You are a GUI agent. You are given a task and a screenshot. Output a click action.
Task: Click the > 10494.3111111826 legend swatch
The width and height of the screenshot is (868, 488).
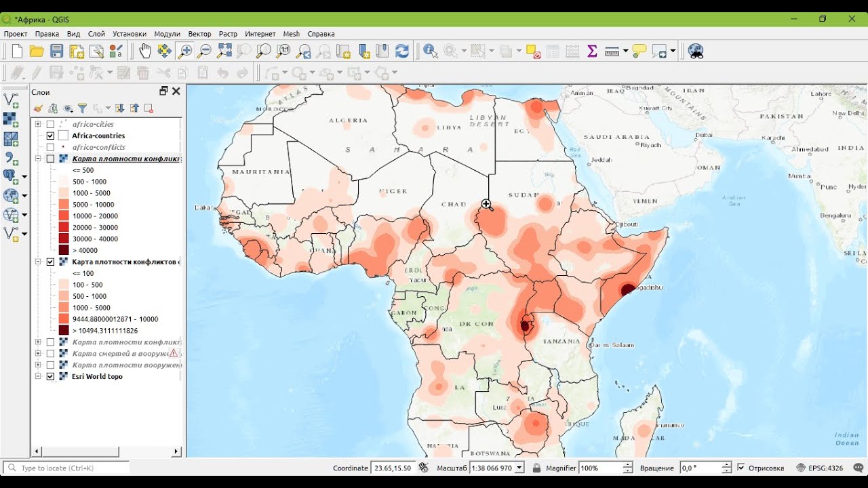[x=63, y=330]
